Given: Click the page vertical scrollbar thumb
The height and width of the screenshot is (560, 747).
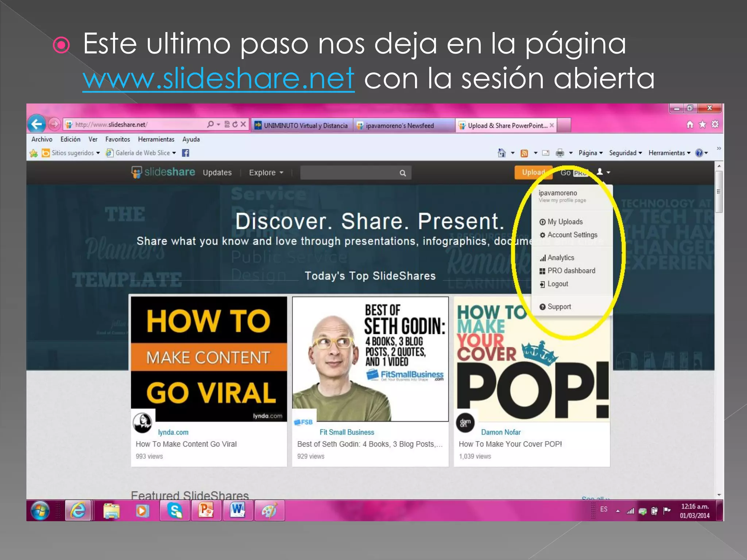Looking at the screenshot, I should 719,191.
